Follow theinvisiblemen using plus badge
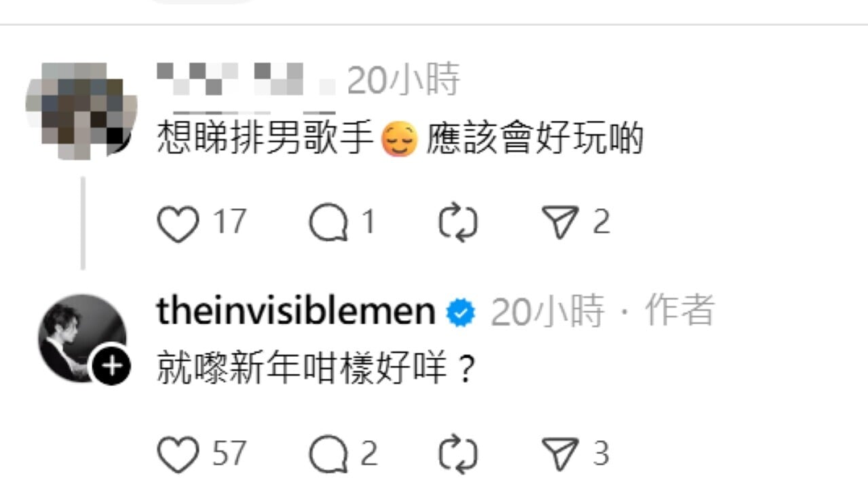Screen dimensions: 868x485 pyautogui.click(x=111, y=368)
